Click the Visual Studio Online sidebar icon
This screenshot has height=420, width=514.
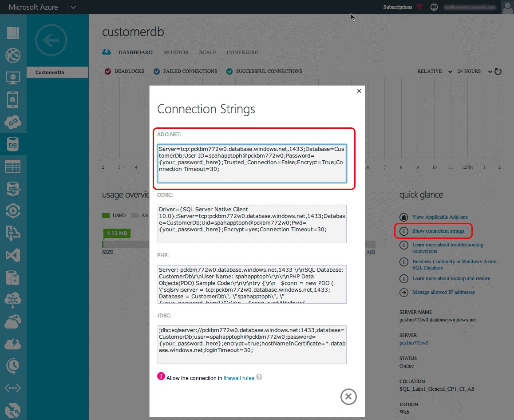tap(13, 255)
